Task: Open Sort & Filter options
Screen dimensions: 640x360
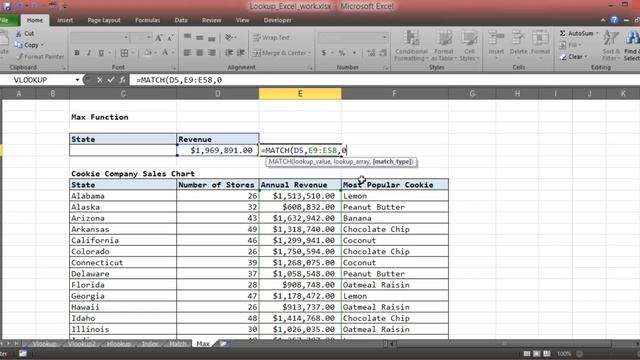Action: 611,46
